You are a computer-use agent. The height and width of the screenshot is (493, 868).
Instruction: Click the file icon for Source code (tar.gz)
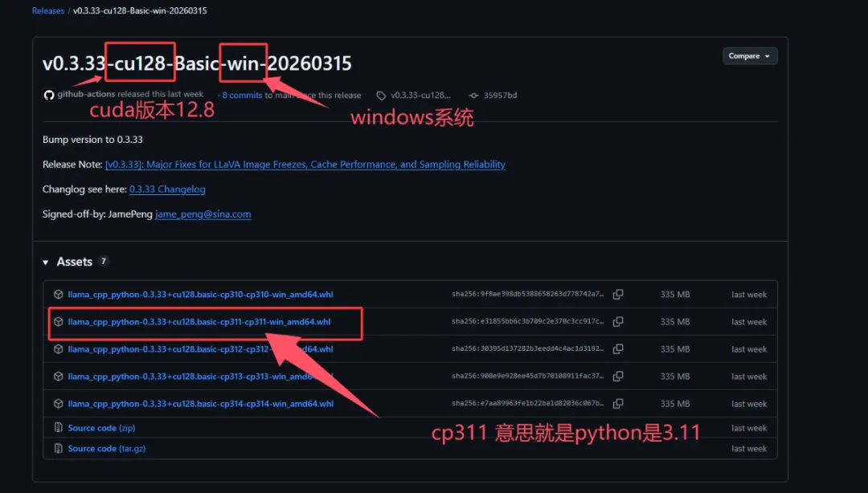58,449
